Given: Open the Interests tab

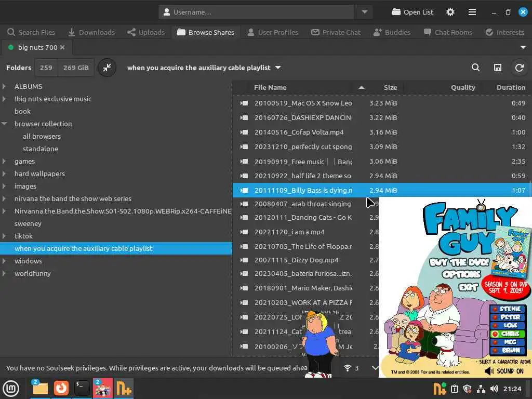Looking at the screenshot, I should 505,32.
